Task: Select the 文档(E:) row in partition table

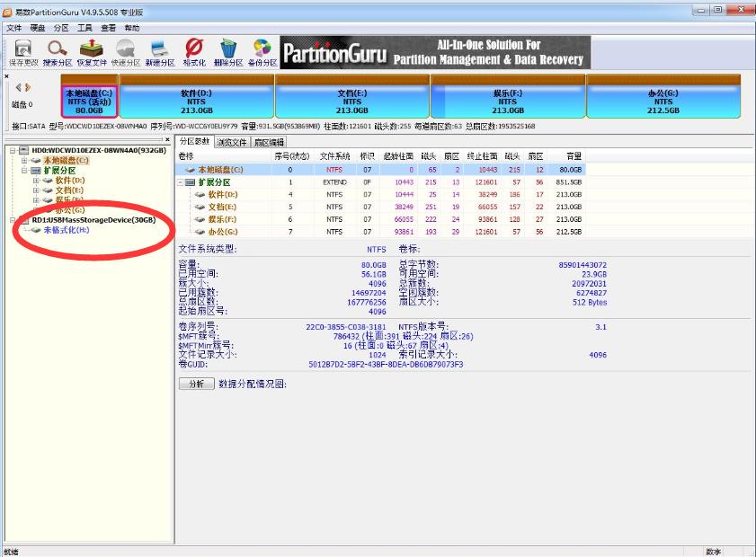Action: (381, 207)
